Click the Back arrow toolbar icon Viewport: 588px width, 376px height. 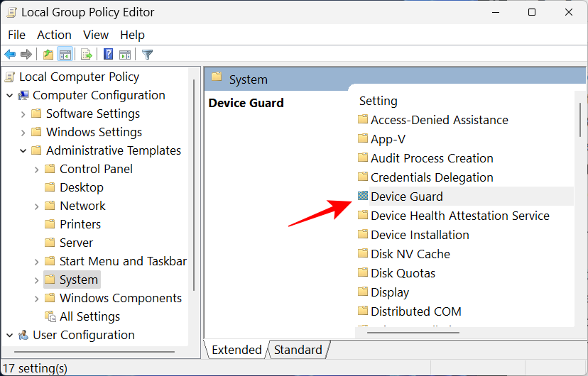coord(10,55)
